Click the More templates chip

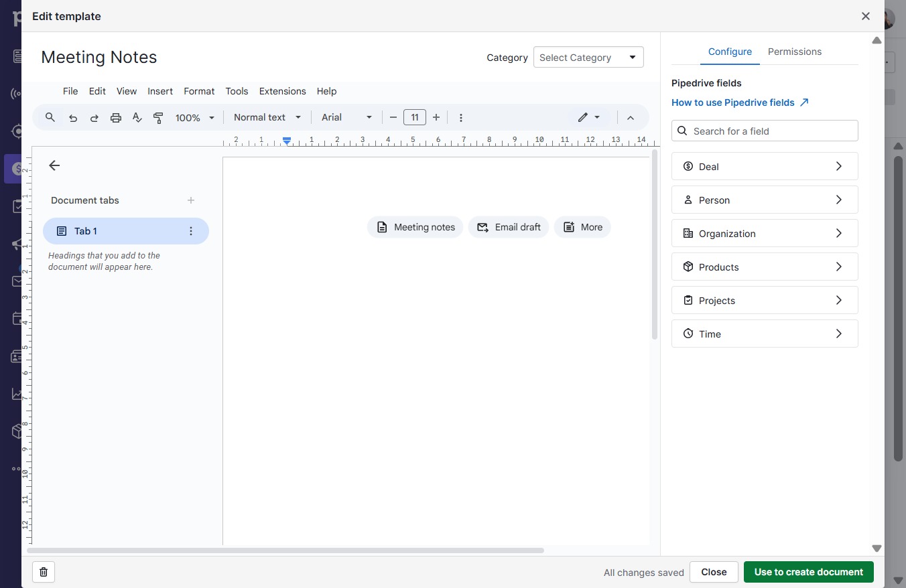[x=582, y=227]
